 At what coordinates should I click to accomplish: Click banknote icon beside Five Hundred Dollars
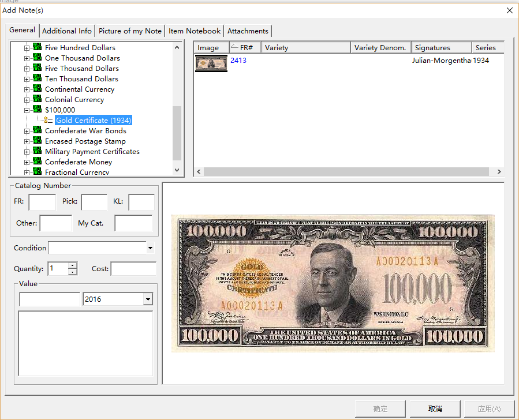36,47
